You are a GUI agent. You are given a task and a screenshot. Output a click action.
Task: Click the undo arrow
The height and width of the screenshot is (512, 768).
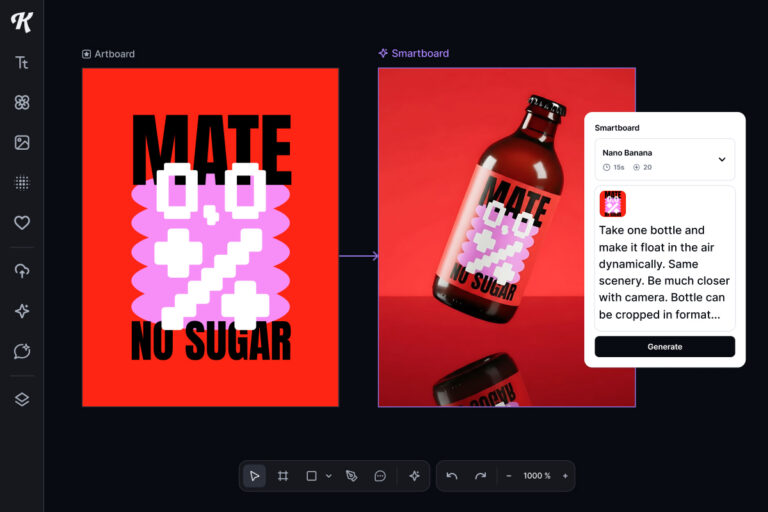click(x=452, y=476)
